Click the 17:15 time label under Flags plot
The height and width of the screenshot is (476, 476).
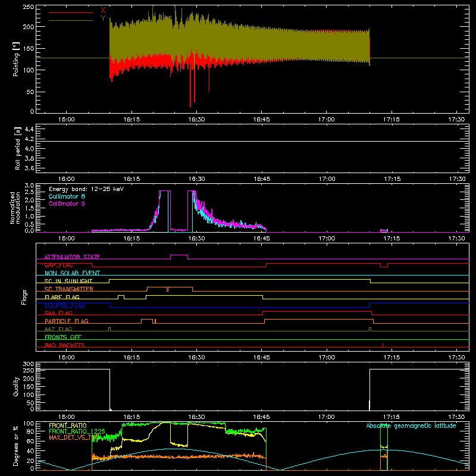tap(392, 358)
